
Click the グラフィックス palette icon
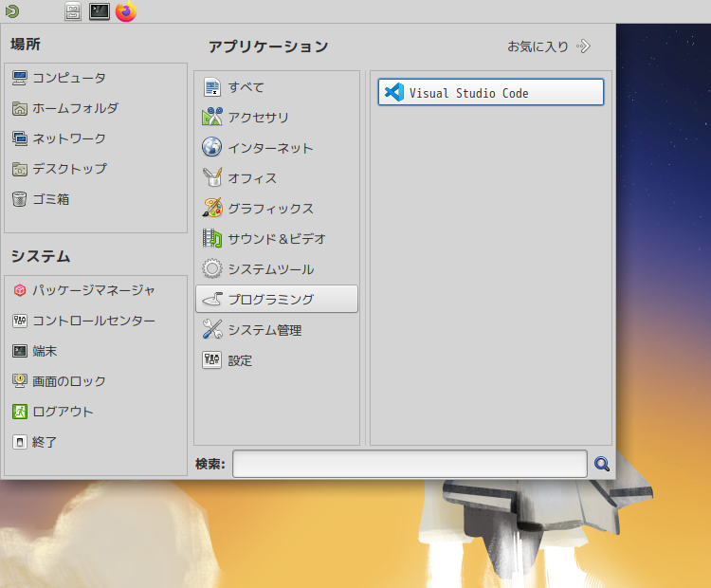(x=211, y=209)
